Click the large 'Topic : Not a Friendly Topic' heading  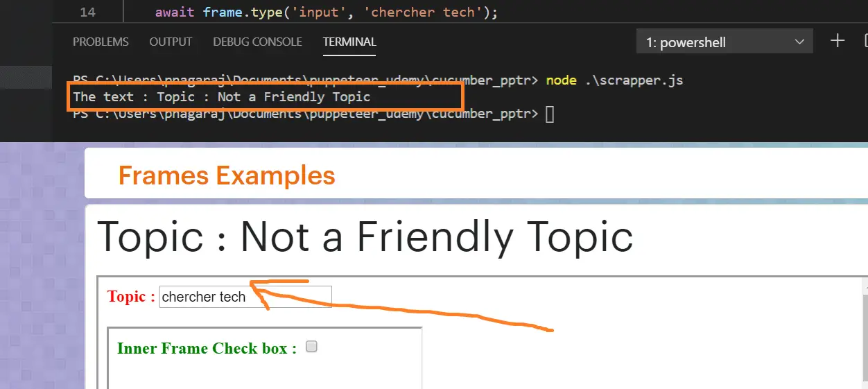pos(365,237)
